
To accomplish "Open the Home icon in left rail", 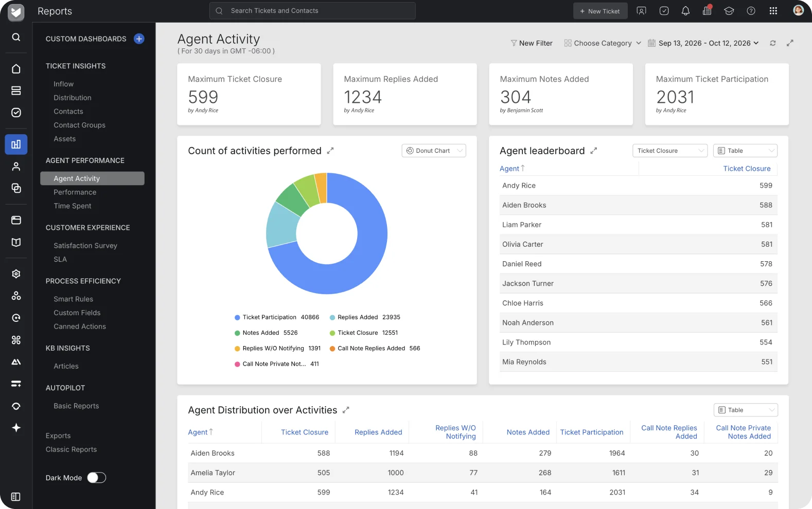I will pyautogui.click(x=16, y=69).
